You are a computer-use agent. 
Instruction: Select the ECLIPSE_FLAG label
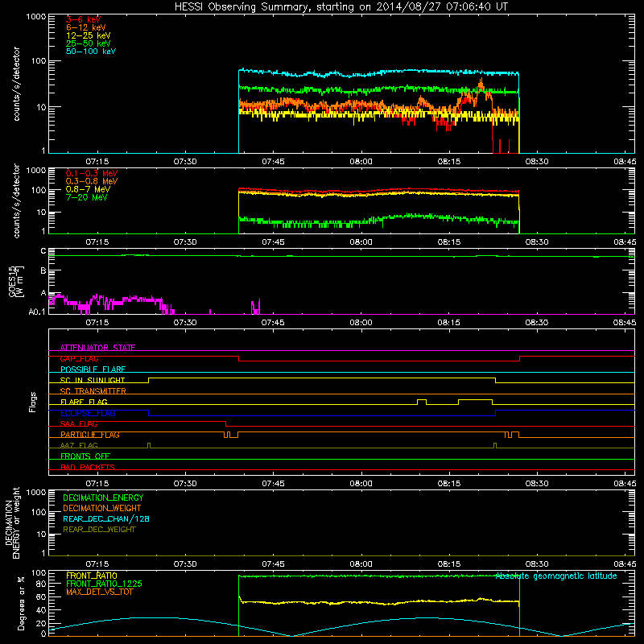click(x=88, y=413)
